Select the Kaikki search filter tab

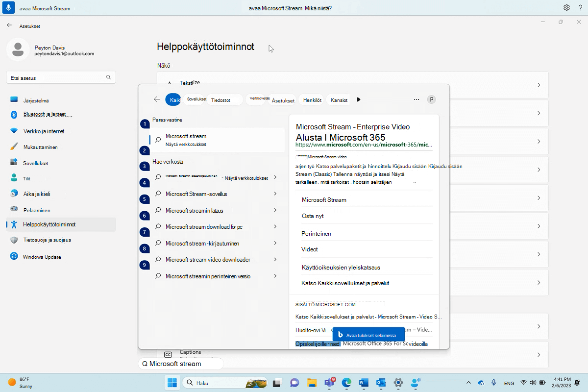tap(173, 99)
